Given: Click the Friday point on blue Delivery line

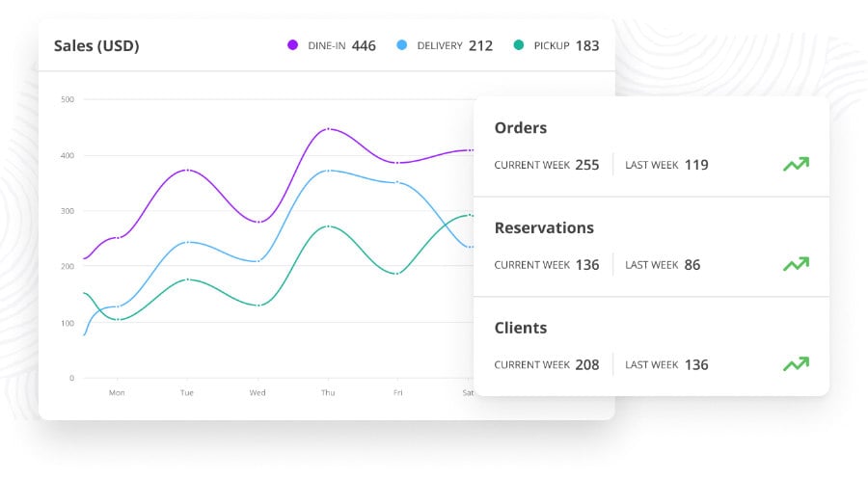Looking at the screenshot, I should 397,182.
